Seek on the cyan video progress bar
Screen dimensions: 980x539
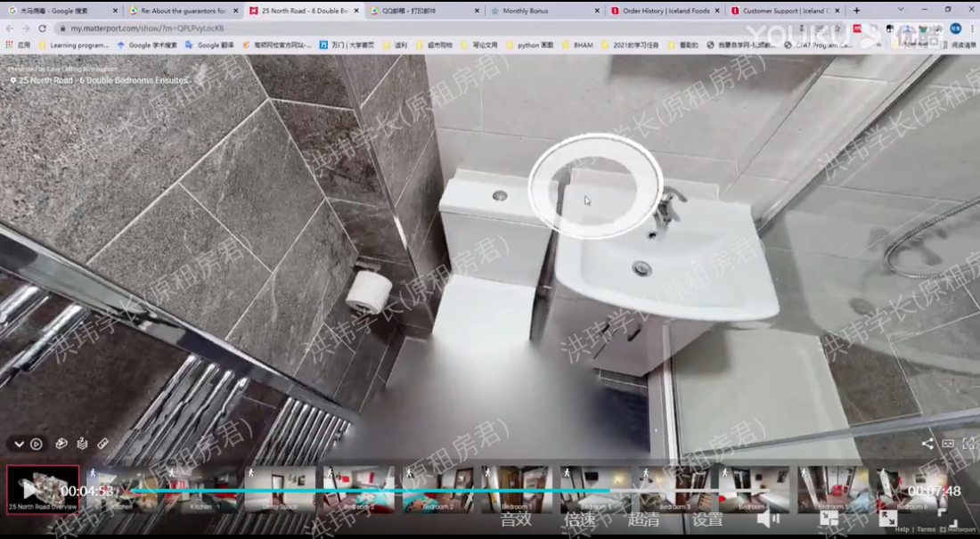[356, 491]
